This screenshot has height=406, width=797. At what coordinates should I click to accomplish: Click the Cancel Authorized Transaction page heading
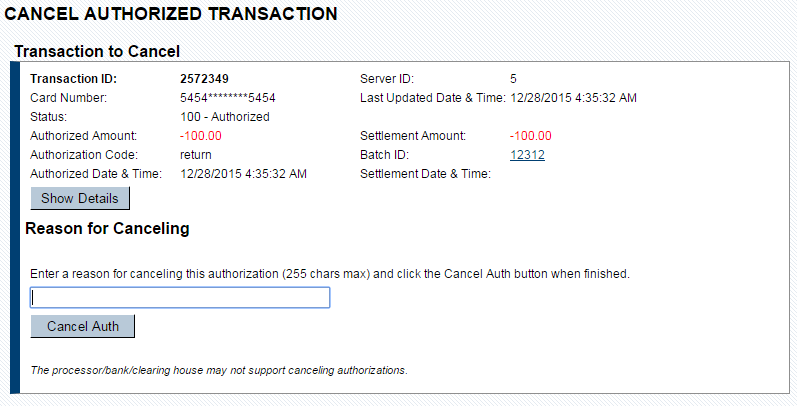click(172, 15)
